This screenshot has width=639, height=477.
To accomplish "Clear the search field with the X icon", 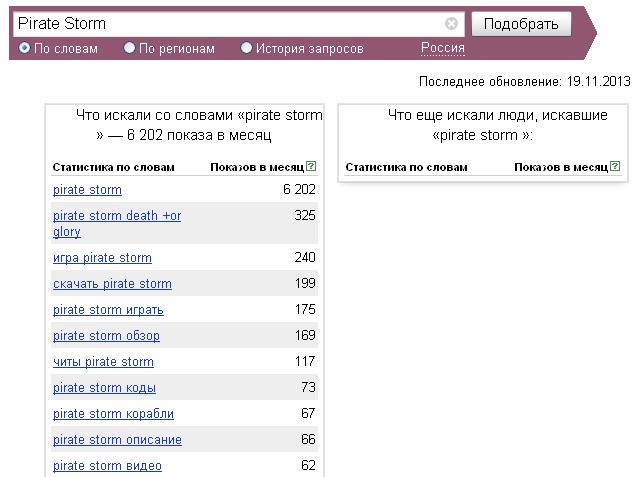I will [451, 24].
